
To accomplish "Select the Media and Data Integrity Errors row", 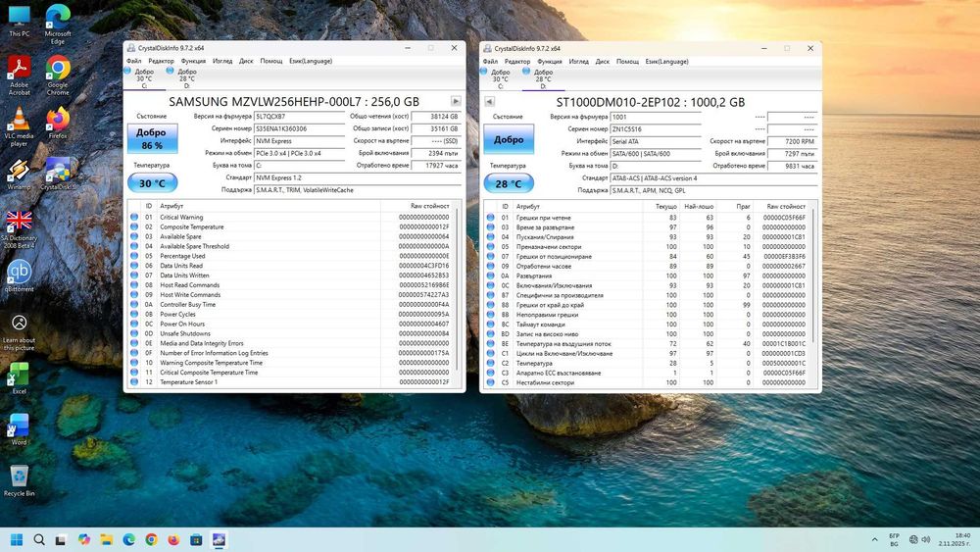I will pyautogui.click(x=292, y=343).
